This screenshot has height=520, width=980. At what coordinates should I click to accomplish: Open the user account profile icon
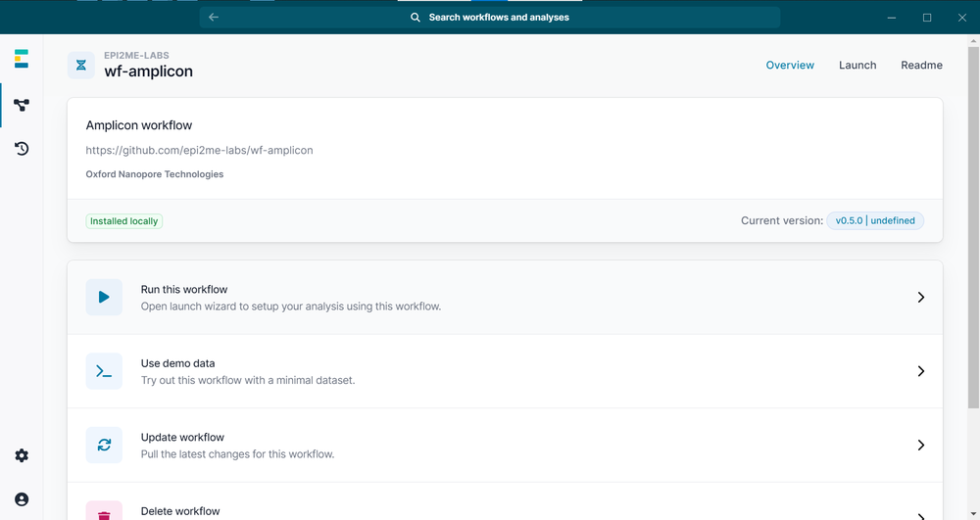click(22, 499)
